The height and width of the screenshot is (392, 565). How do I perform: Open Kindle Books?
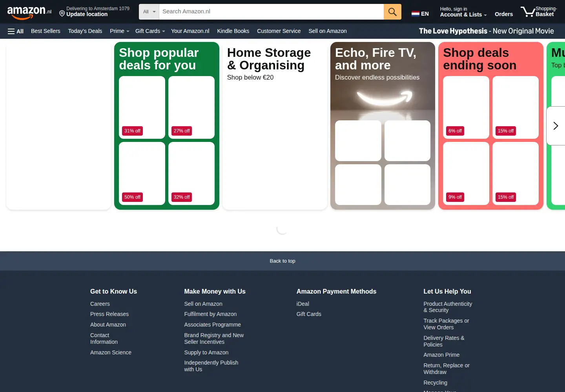click(x=233, y=31)
